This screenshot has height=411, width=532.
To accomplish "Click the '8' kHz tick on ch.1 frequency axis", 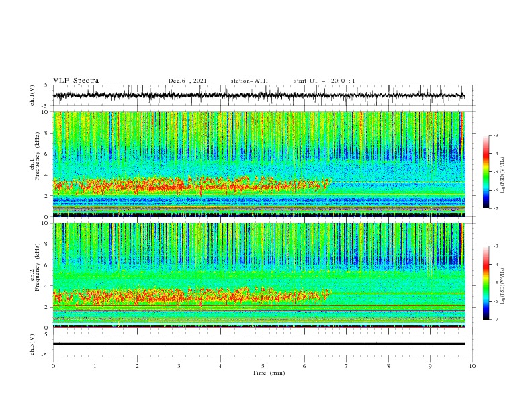I will click(48, 133).
